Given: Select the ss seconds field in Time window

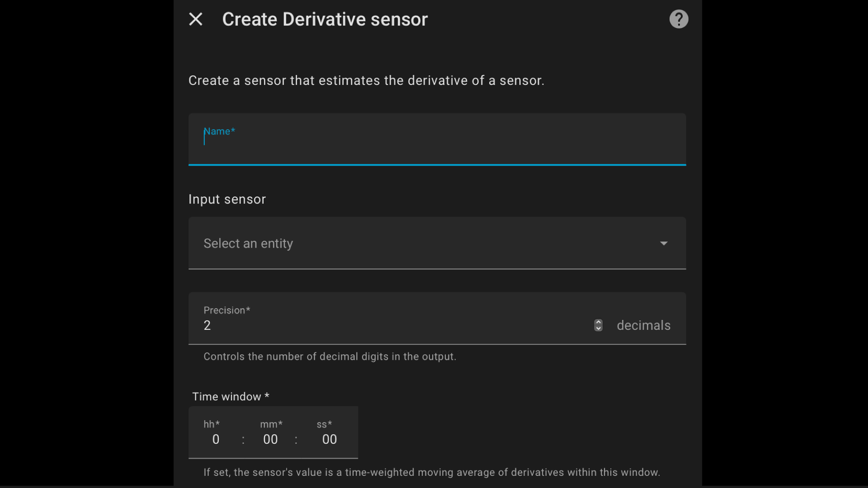Looking at the screenshot, I should (x=329, y=440).
